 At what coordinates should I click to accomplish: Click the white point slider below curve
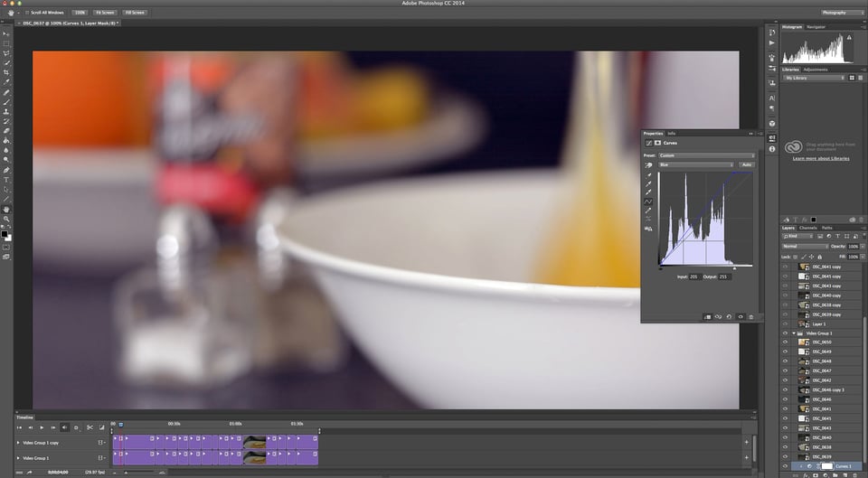tap(734, 269)
